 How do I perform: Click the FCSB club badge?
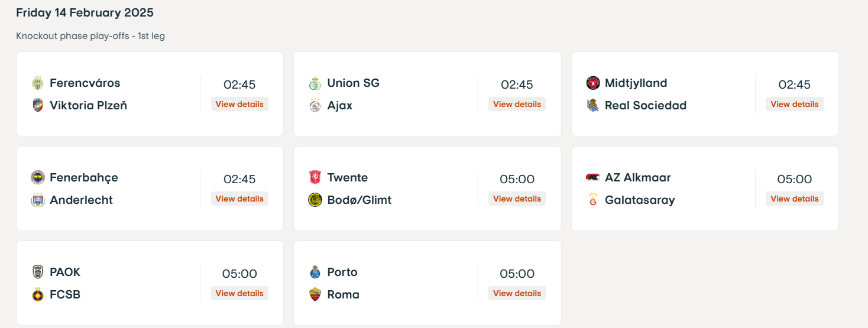(x=38, y=295)
